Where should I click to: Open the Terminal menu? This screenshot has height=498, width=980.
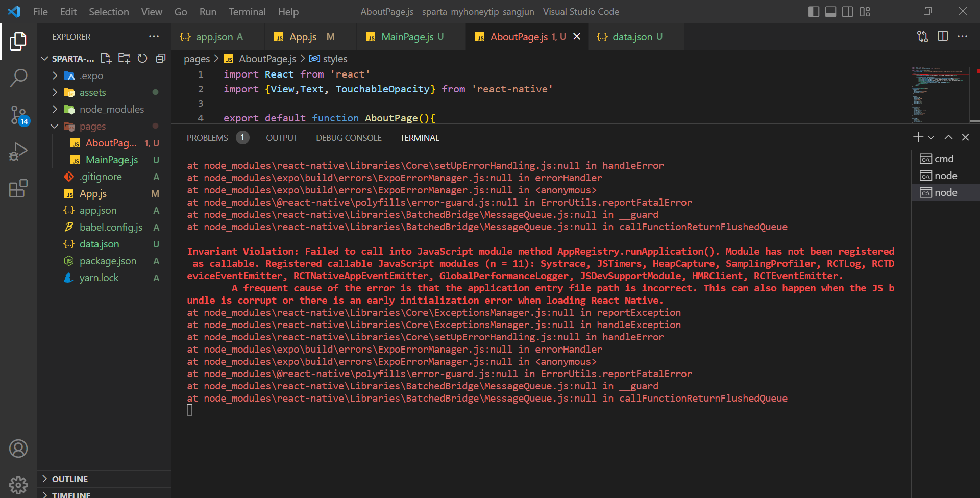pos(247,12)
